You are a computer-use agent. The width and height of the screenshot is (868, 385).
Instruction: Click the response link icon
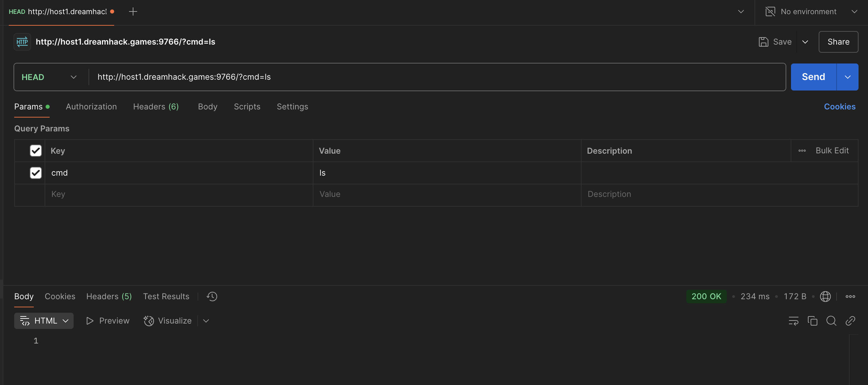(850, 320)
